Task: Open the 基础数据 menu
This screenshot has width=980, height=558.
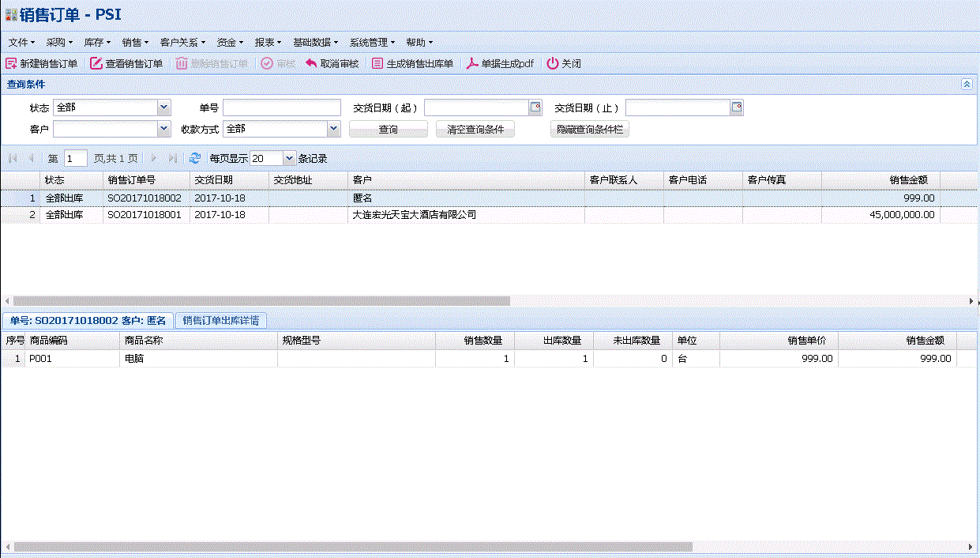Action: 315,42
